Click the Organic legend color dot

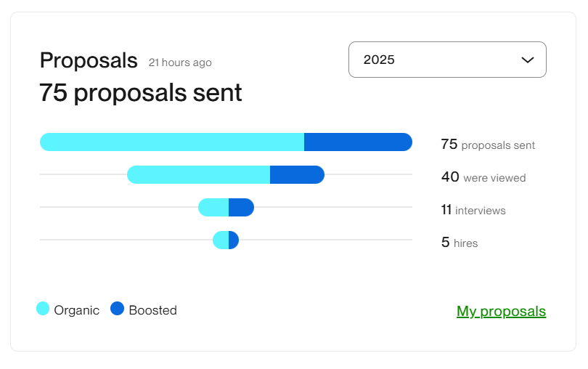43,309
